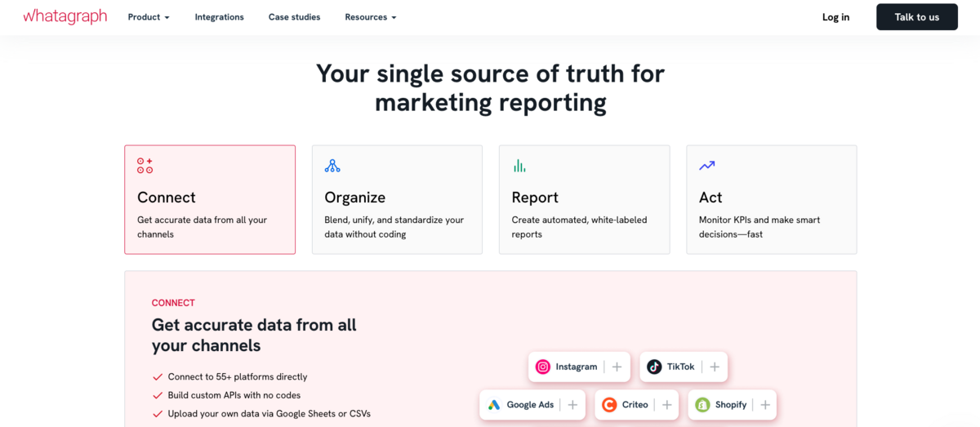
Task: Click the Whatagraph logo
Action: click(65, 16)
